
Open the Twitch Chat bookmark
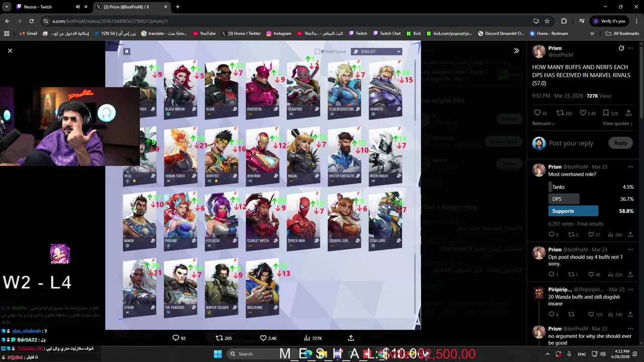pyautogui.click(x=386, y=34)
